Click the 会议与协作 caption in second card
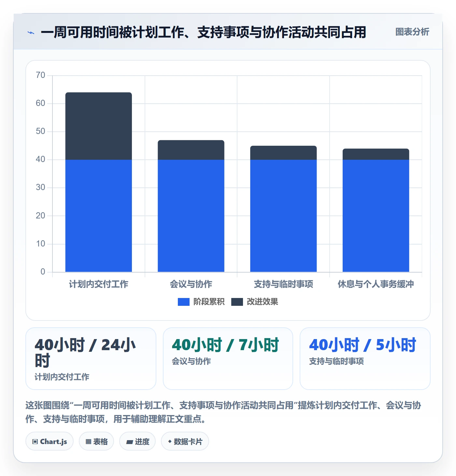456x476 pixels. coord(191,361)
